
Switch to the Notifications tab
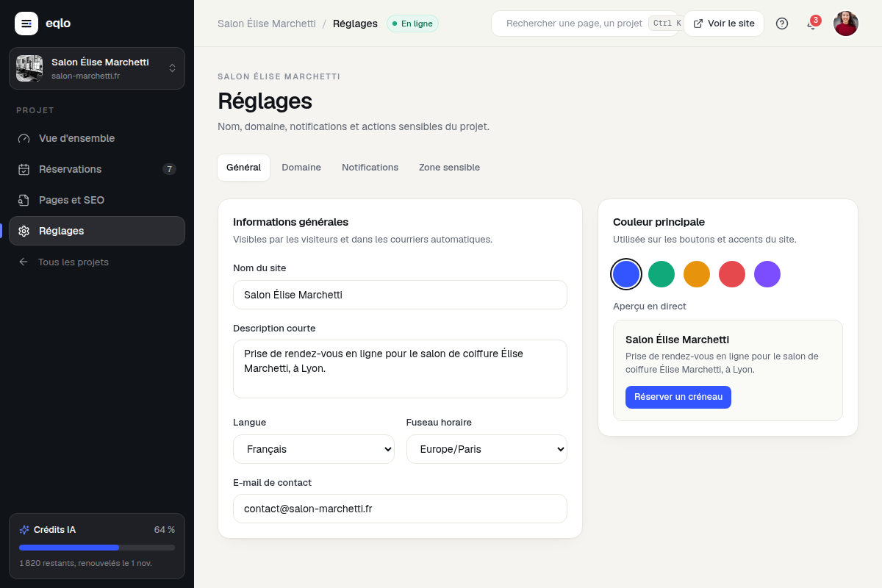tap(370, 168)
